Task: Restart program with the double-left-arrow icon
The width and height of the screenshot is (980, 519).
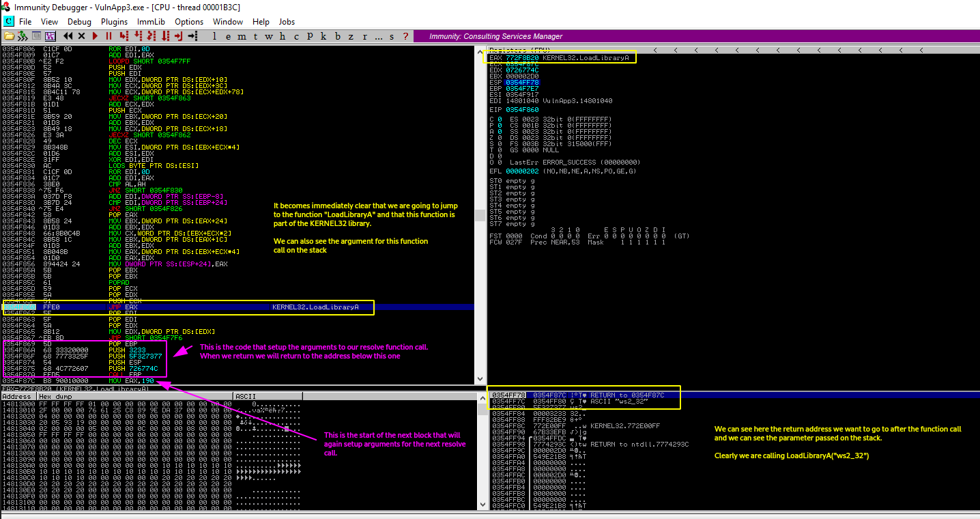Action: pyautogui.click(x=68, y=36)
